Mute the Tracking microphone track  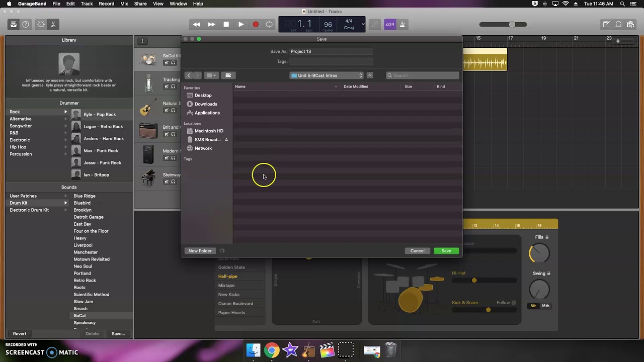(166, 86)
